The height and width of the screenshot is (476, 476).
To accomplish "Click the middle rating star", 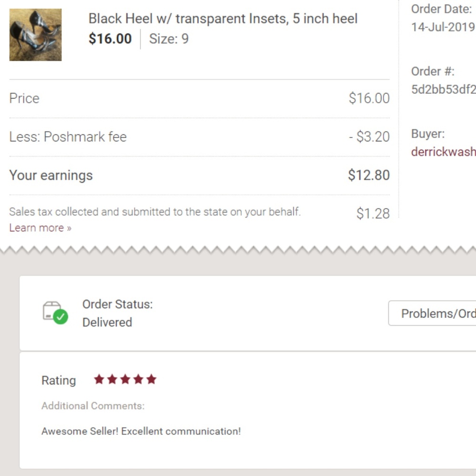I will point(125,379).
